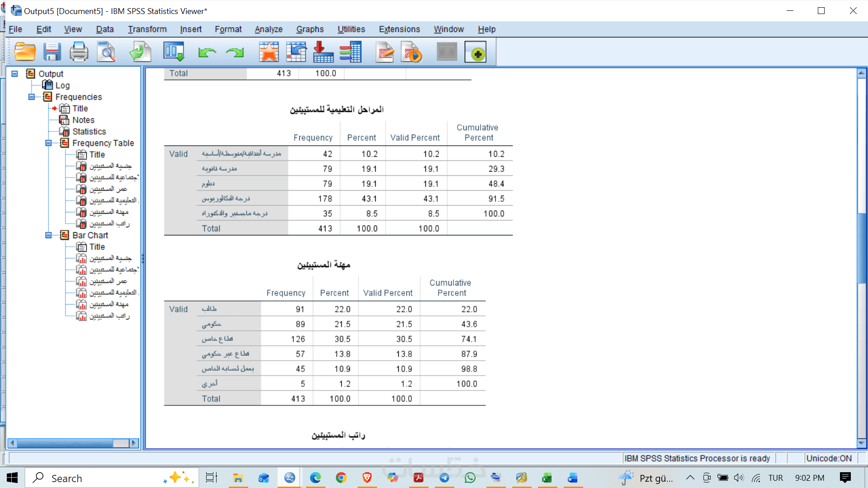Image resolution: width=868 pixels, height=488 pixels.
Task: Open the Analyze menu
Action: pyautogui.click(x=269, y=29)
